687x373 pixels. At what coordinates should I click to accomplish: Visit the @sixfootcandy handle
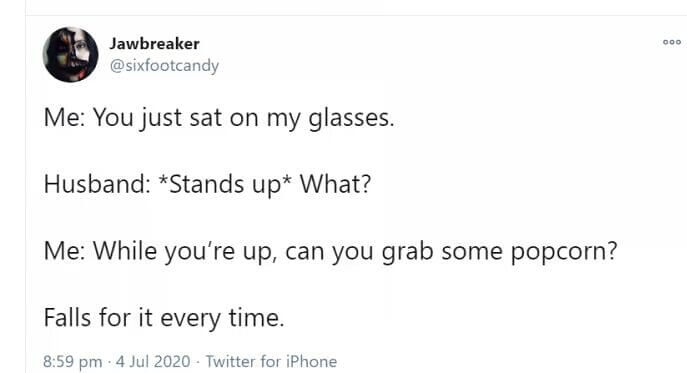[164, 66]
